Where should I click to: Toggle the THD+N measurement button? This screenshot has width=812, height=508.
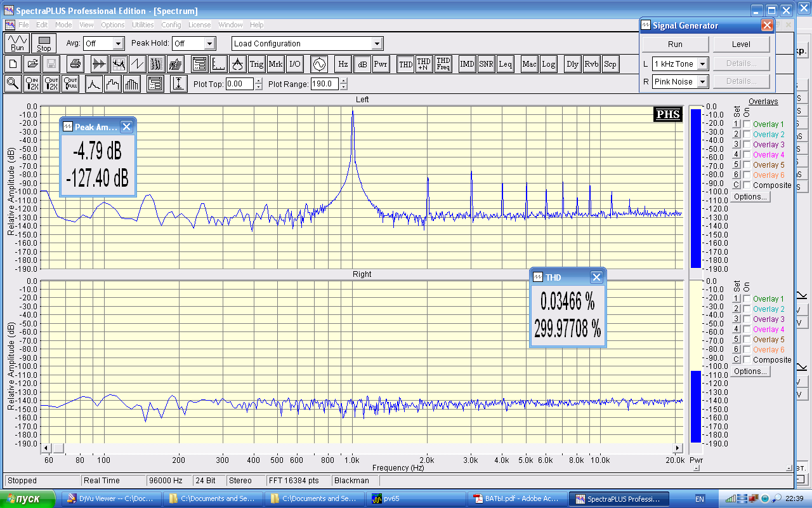423,63
